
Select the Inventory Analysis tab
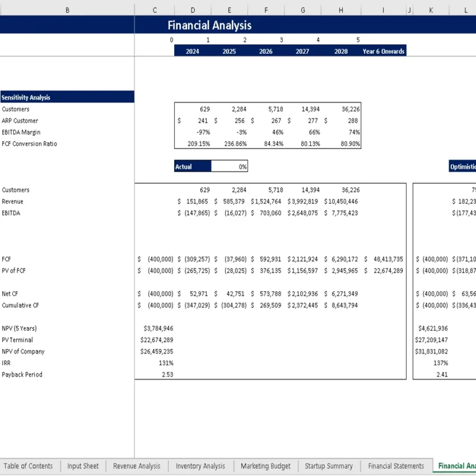(200, 465)
